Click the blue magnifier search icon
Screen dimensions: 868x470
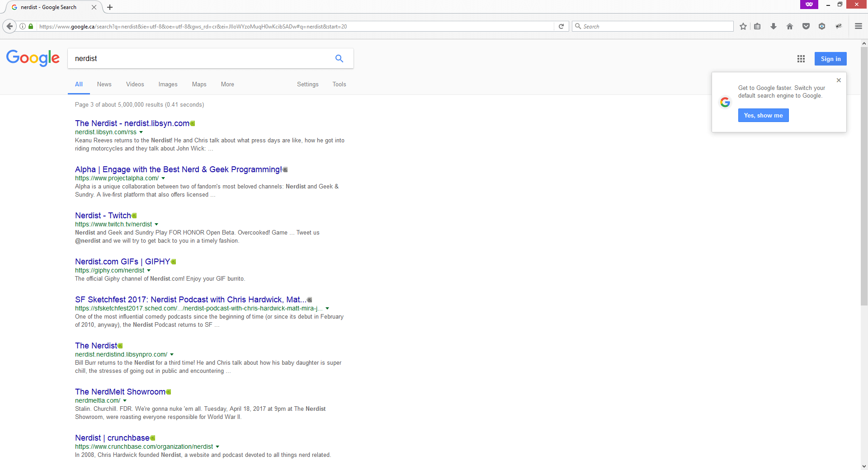click(x=339, y=59)
